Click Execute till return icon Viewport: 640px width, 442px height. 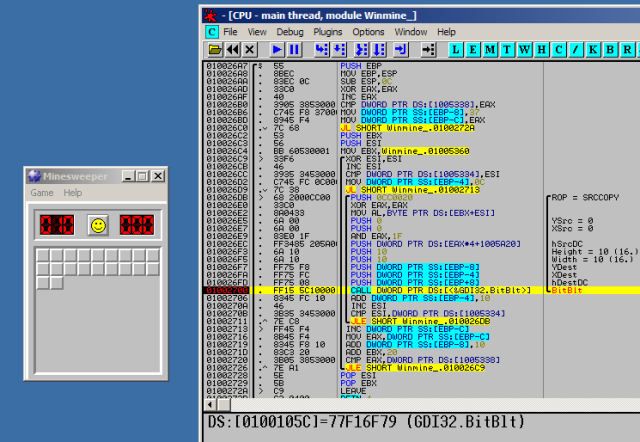coord(401,50)
